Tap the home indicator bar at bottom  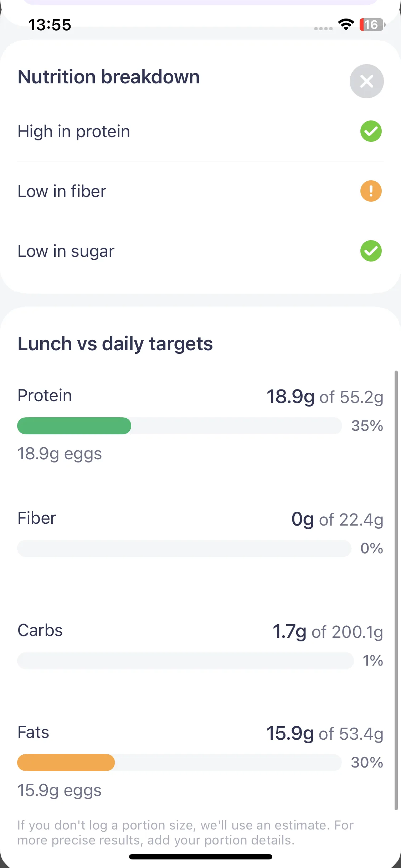(x=201, y=857)
